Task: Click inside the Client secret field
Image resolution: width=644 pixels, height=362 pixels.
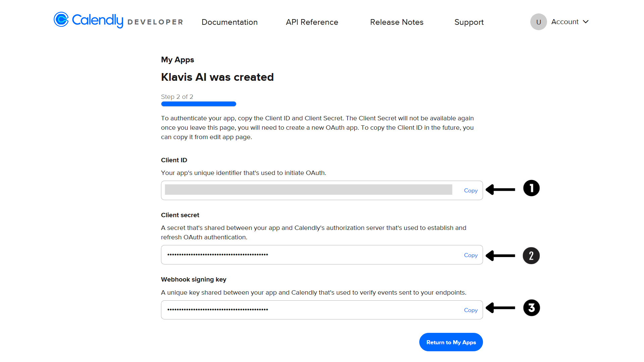Action: (x=309, y=255)
